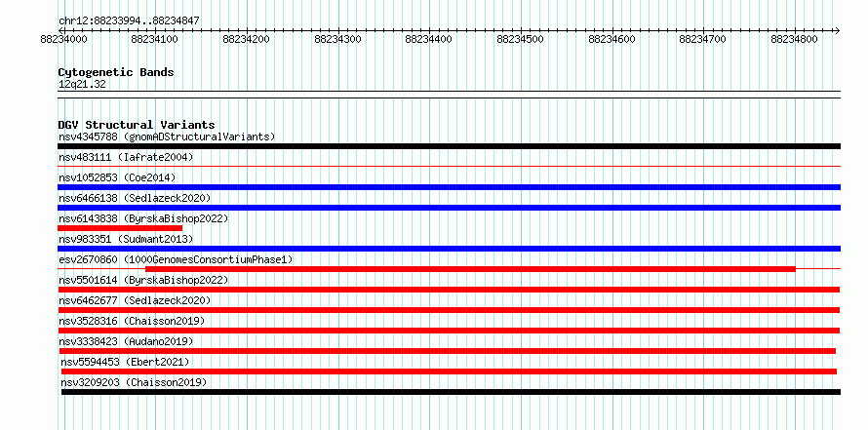
Task: Click the nsv6462677 (Sedlazeck2020) label
Action: click(135, 300)
